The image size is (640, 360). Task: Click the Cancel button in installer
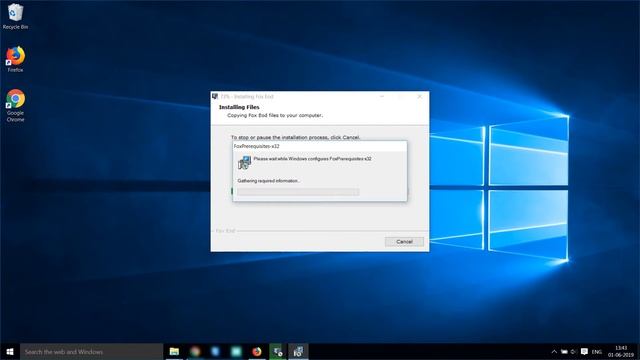tap(404, 242)
